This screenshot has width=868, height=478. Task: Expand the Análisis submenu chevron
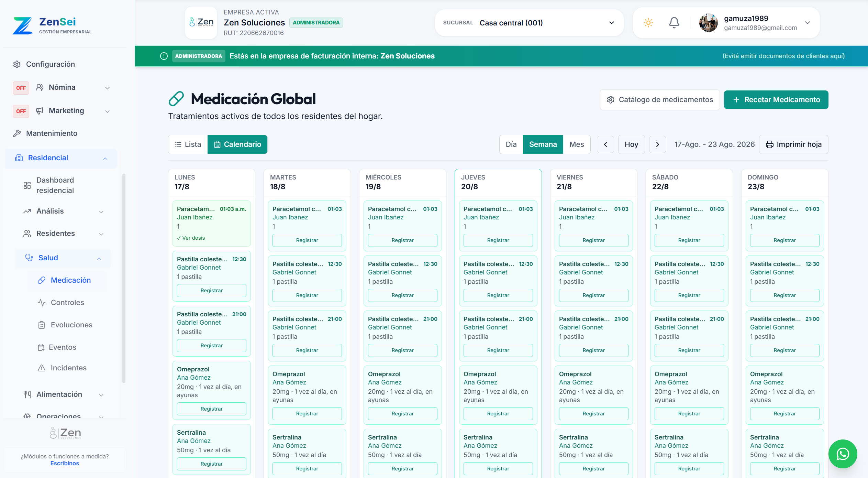pyautogui.click(x=101, y=212)
